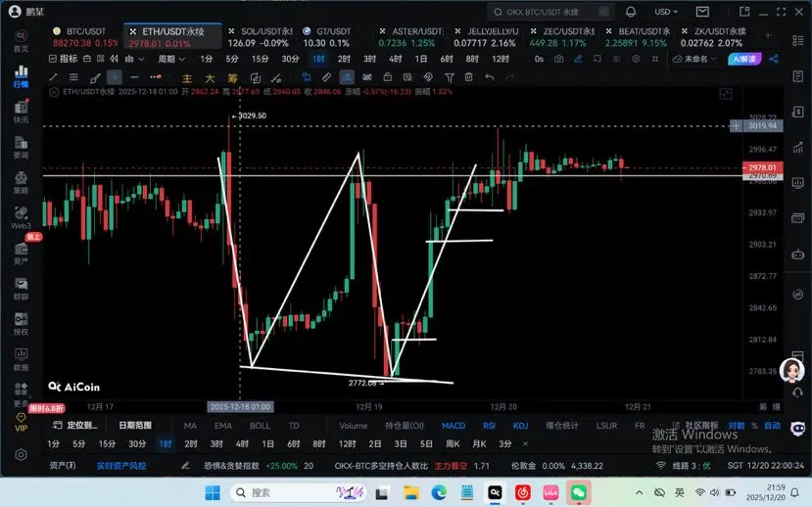
Task: Toggle 自动 auto scale
Action: click(x=772, y=425)
